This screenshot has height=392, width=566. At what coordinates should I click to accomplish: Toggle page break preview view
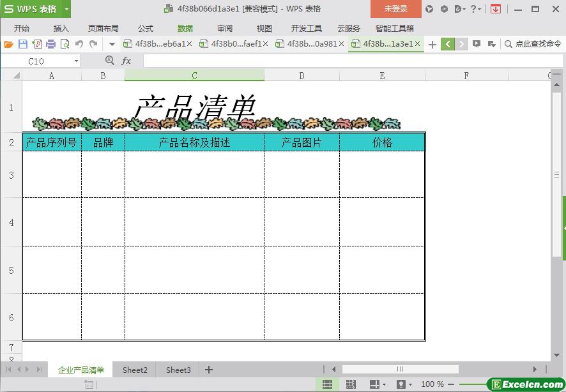coord(351,384)
